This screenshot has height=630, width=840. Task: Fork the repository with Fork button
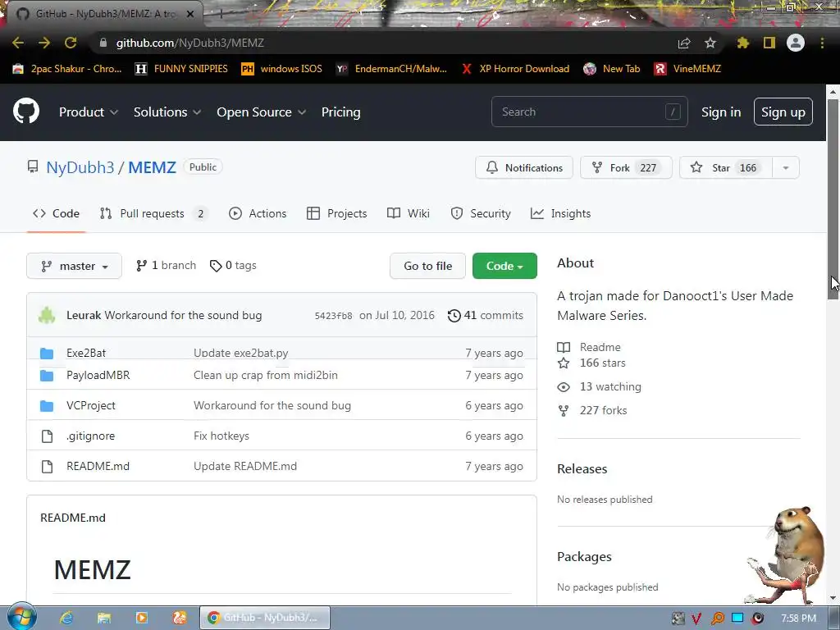click(x=626, y=167)
